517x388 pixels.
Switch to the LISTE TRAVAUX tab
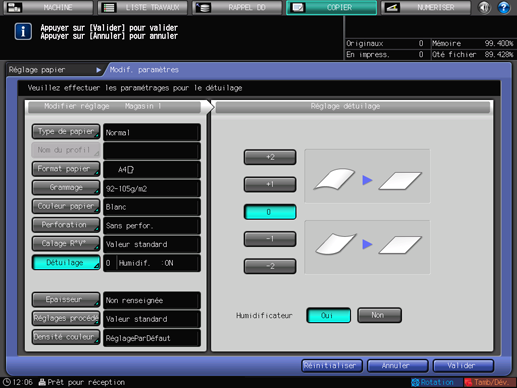coord(143,7)
